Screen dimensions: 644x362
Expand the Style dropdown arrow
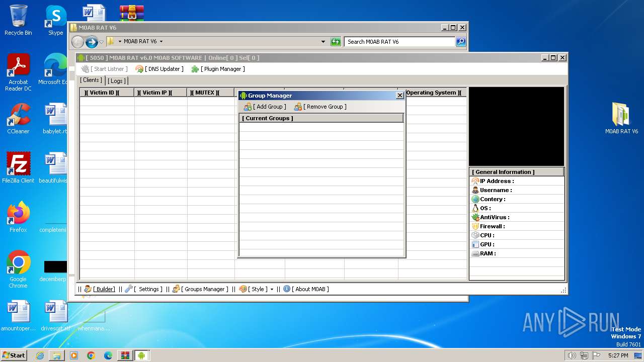point(272,290)
